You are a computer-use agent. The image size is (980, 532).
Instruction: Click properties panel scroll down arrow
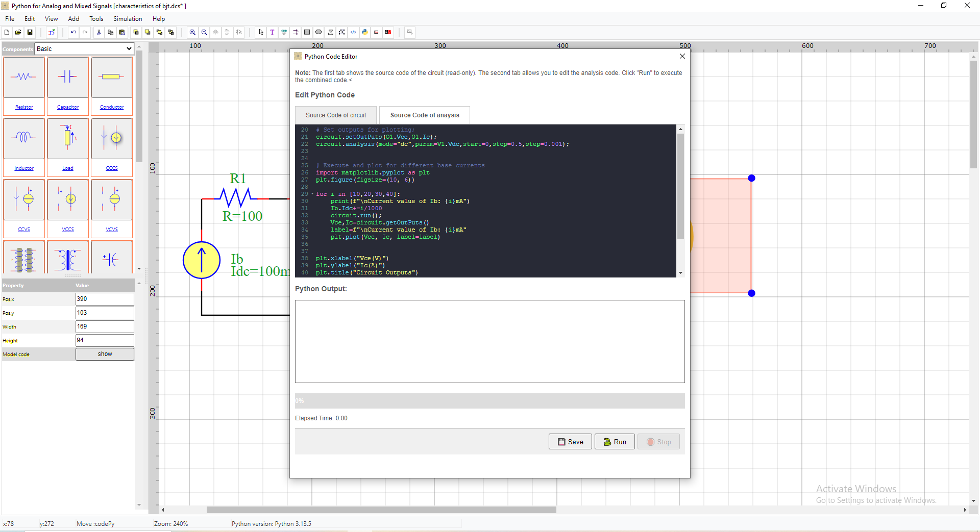pyautogui.click(x=139, y=505)
